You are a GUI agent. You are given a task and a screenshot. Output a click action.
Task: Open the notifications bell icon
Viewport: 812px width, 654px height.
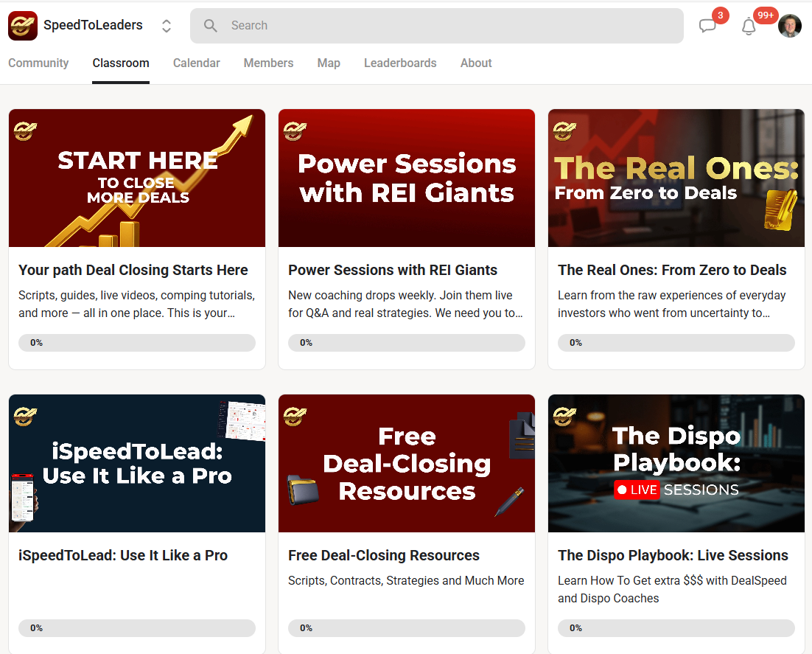749,27
